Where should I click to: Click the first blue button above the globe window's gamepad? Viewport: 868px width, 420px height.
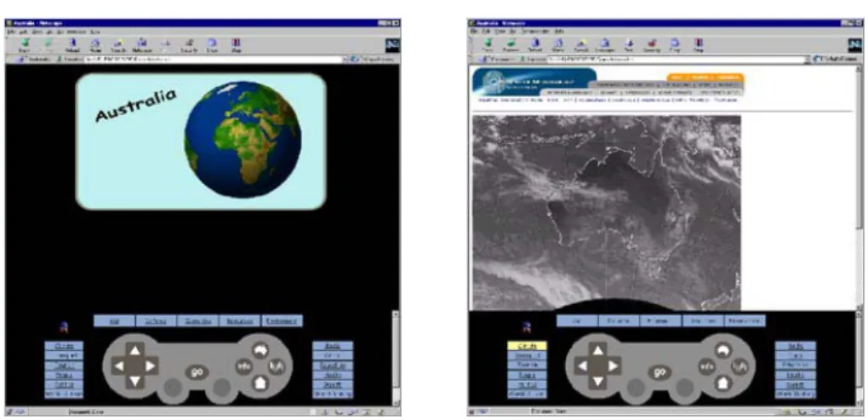115,321
